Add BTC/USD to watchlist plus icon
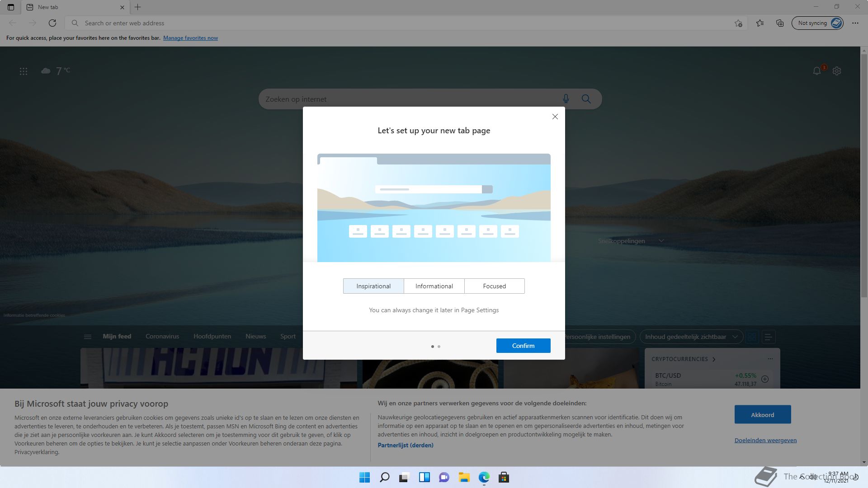The width and height of the screenshot is (868, 488). point(765,379)
